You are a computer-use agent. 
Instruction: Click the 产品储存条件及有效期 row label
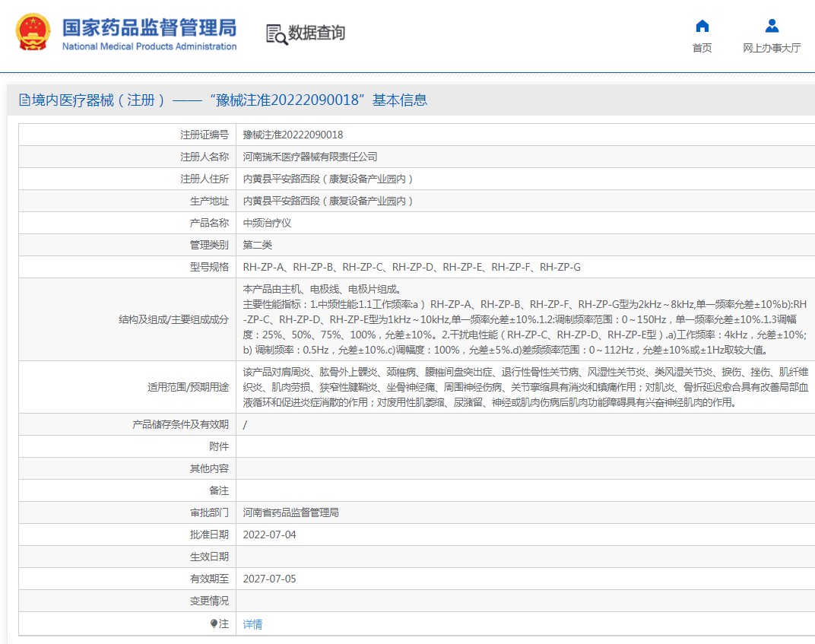(x=180, y=424)
